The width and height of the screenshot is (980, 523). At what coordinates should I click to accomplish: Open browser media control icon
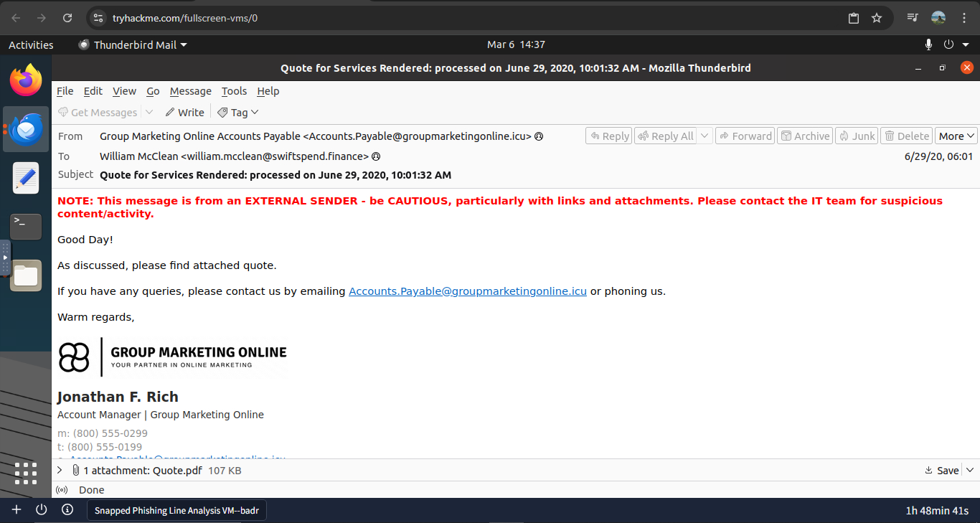pos(913,18)
